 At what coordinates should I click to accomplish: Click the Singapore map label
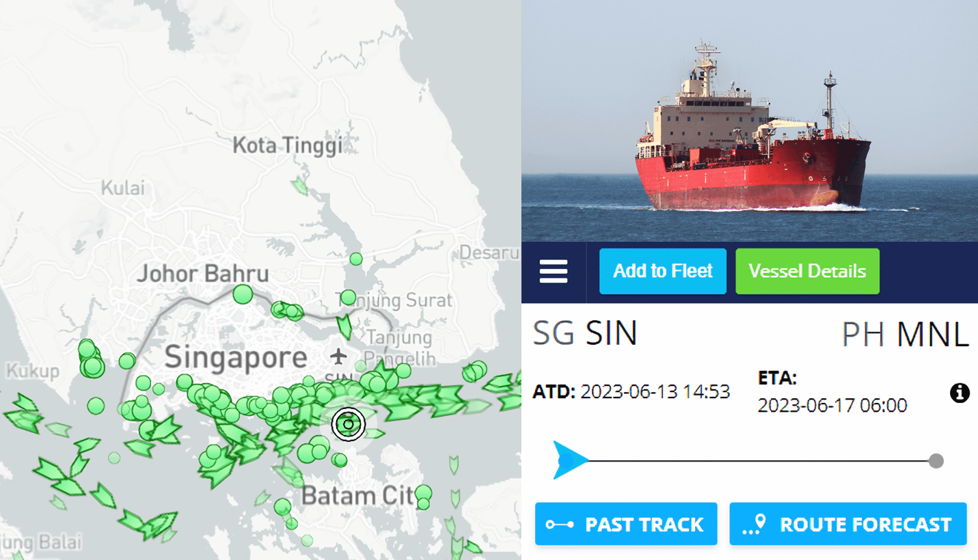[x=236, y=358]
